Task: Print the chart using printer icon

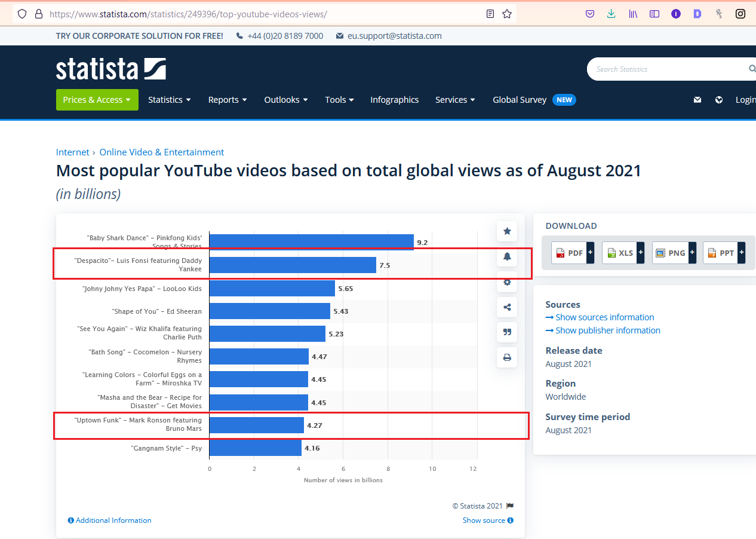Action: tap(507, 357)
